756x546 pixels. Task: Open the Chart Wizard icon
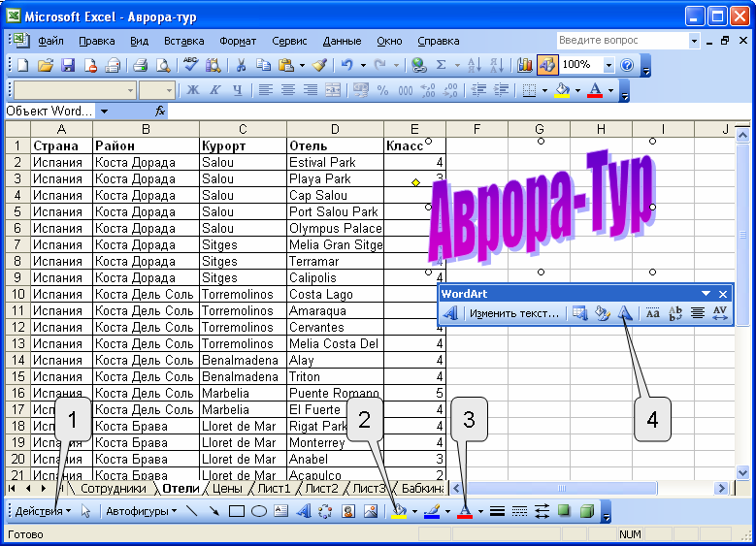pos(524,65)
